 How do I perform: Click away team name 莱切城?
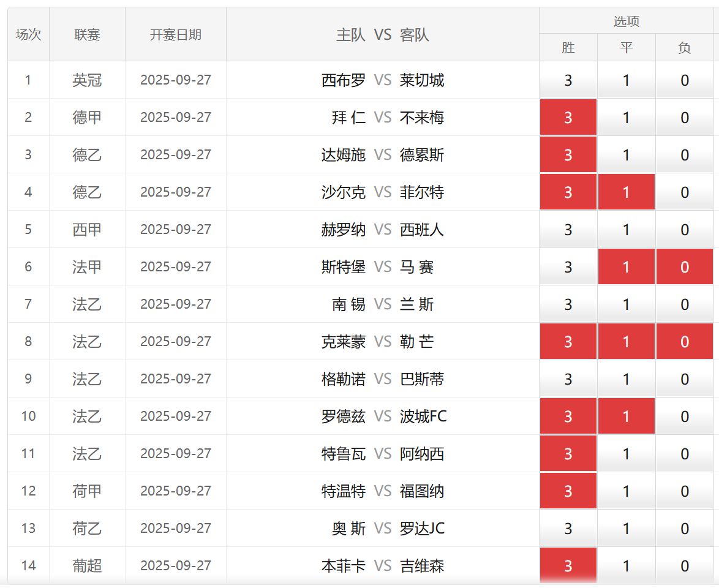(x=422, y=80)
